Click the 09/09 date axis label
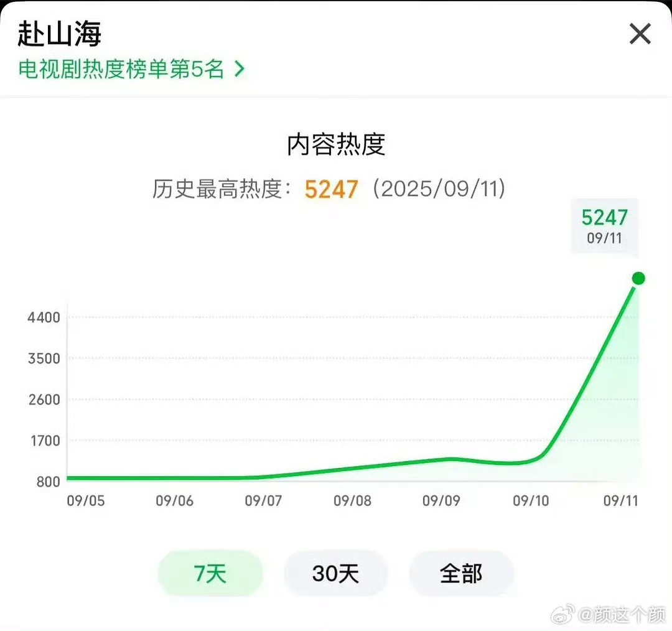This screenshot has height=631, width=672. (441, 501)
